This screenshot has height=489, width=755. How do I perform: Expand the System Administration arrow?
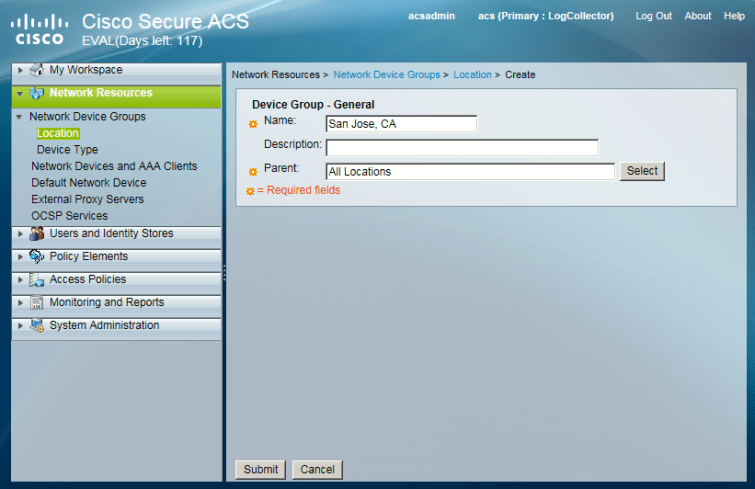(20, 326)
